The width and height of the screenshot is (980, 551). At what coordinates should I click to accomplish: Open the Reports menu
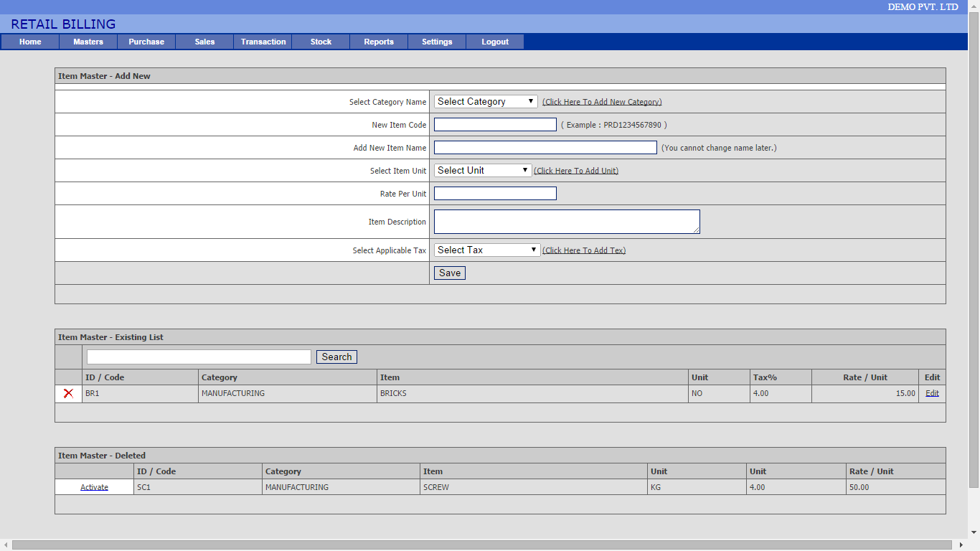pos(379,42)
